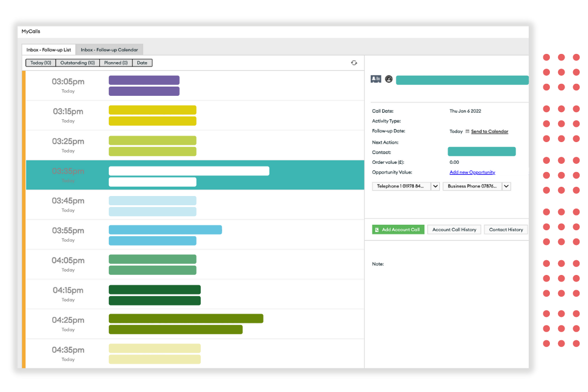Show Outstanding (10) follow-ups
The image size is (588, 392).
pyautogui.click(x=77, y=63)
